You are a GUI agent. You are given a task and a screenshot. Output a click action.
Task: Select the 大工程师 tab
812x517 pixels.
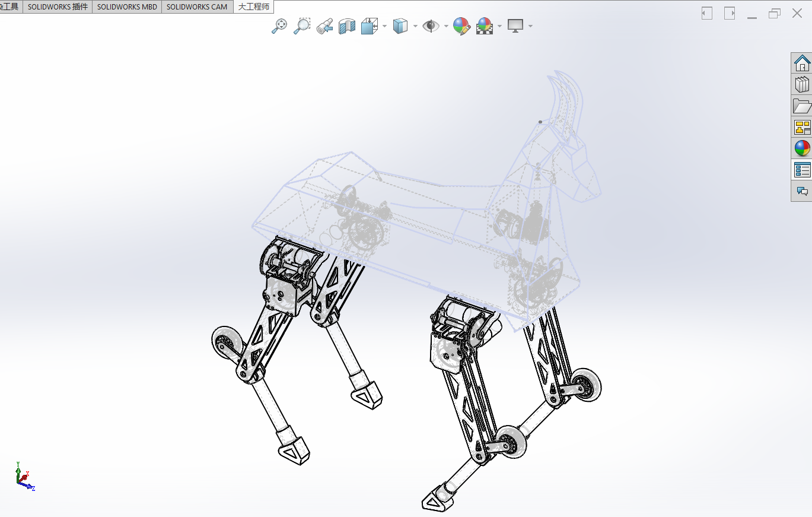254,7
